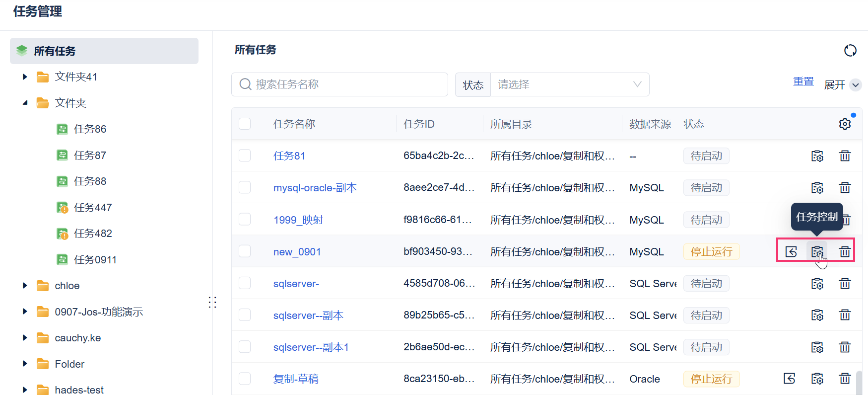
Task: Delete the new_0901 task
Action: [x=845, y=252]
